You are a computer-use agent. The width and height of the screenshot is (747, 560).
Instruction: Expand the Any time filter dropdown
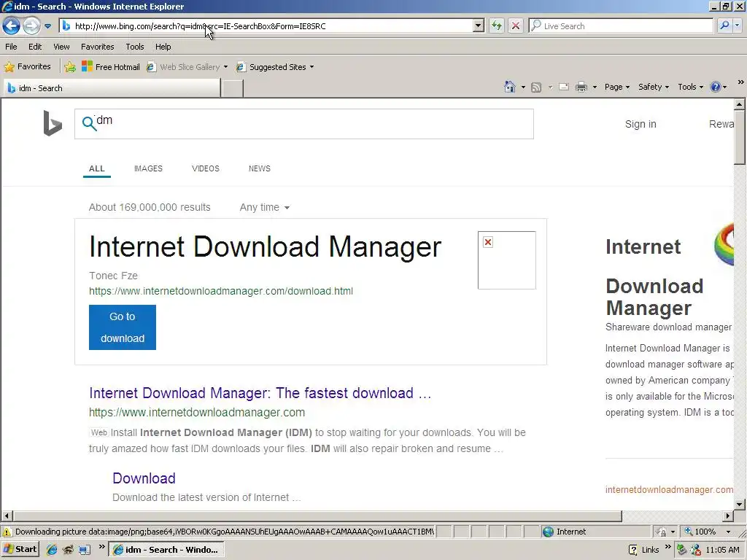coord(264,207)
